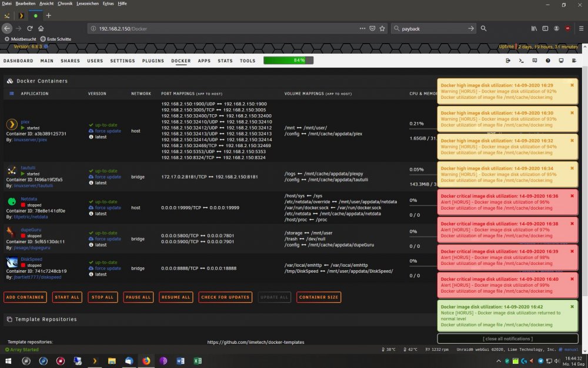This screenshot has height=368, width=588.
Task: Click the logout icon in header
Action: click(508, 61)
